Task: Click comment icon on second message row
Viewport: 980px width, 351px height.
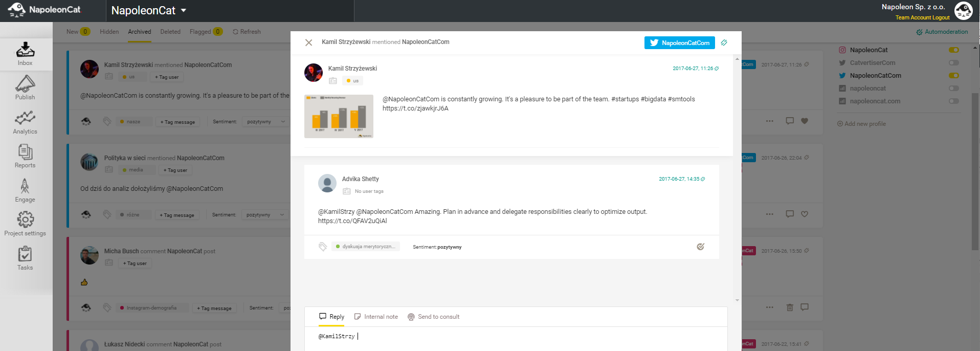Action: (x=790, y=214)
